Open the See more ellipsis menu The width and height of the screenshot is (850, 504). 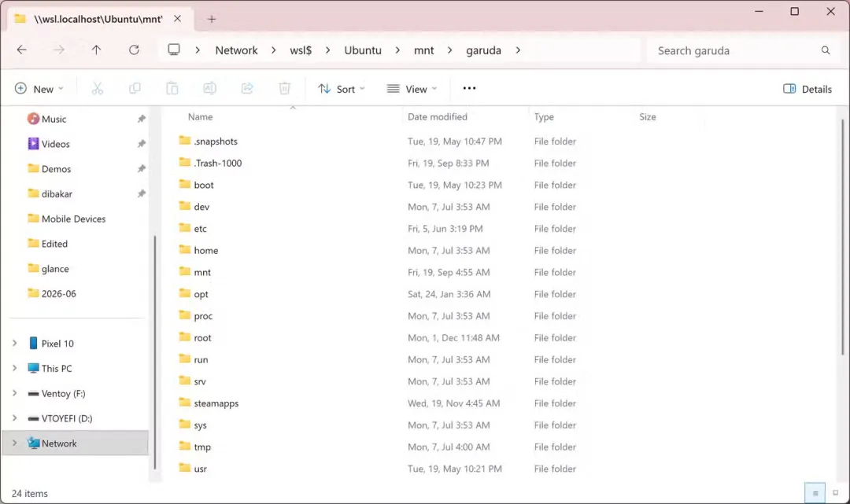coord(469,88)
